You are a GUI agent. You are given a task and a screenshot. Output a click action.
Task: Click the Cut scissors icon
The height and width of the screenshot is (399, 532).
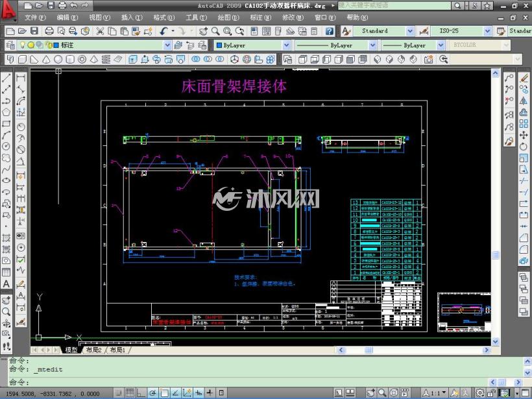pos(100,31)
